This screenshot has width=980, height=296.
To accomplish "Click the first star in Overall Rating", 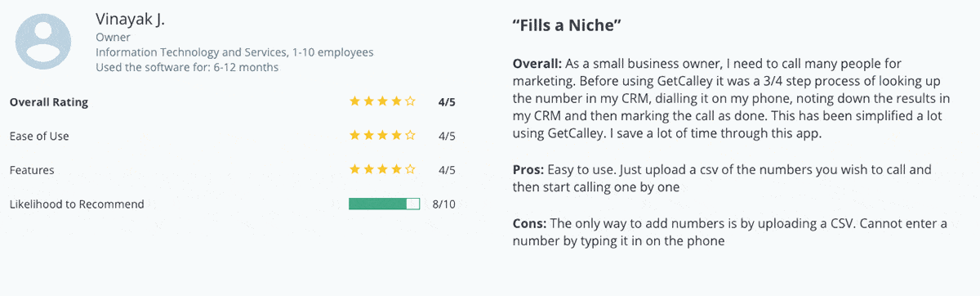I will (354, 102).
